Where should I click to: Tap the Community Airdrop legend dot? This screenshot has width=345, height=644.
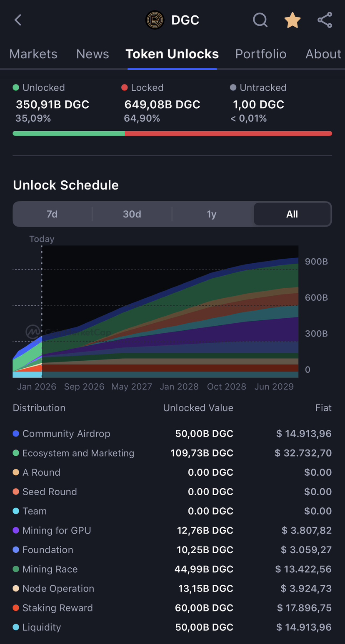pyautogui.click(x=16, y=434)
